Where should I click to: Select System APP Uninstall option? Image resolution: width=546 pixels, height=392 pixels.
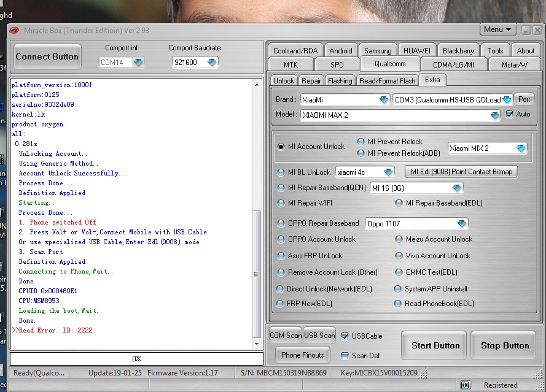397,289
